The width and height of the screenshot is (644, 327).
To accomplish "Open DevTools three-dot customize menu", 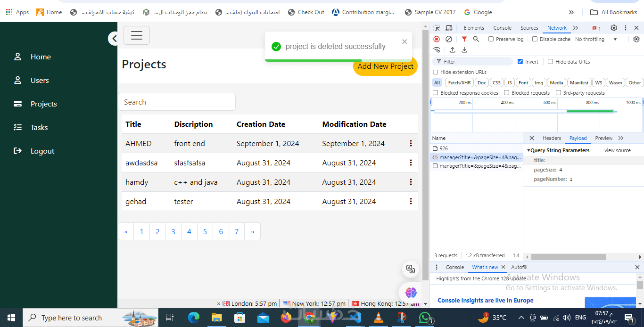I will (626, 28).
